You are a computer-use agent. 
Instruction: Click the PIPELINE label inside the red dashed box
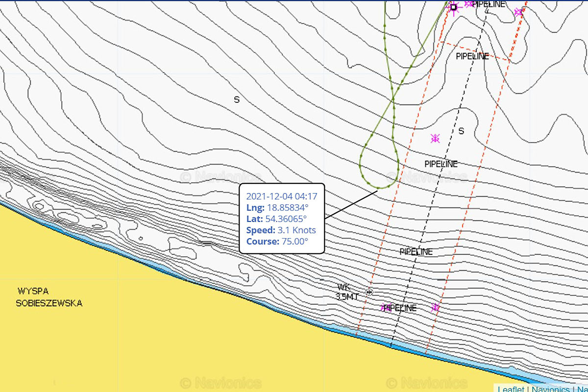472,56
